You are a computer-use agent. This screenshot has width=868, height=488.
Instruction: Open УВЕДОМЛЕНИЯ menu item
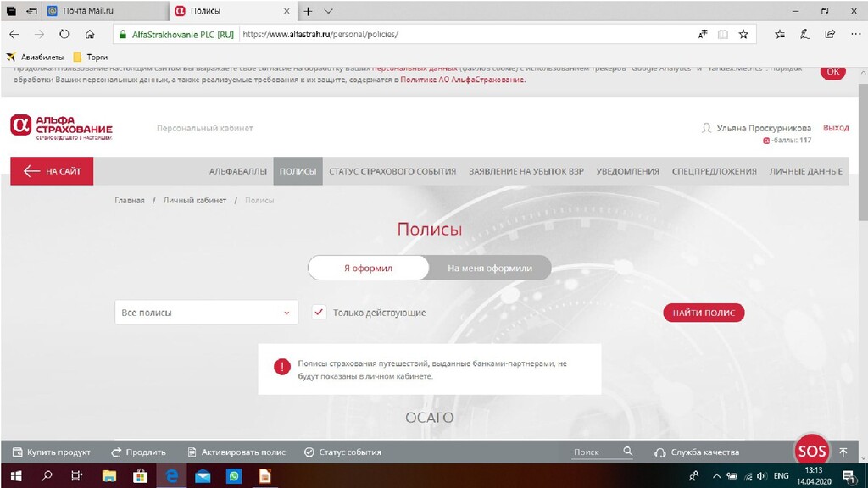[628, 171]
